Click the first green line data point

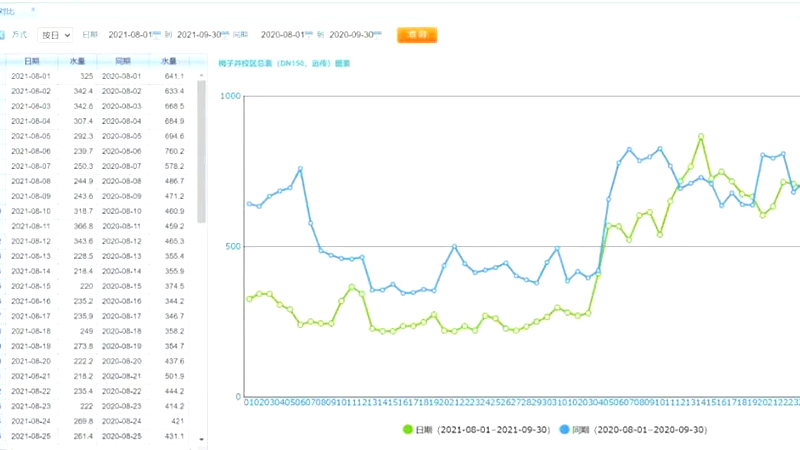(x=249, y=299)
